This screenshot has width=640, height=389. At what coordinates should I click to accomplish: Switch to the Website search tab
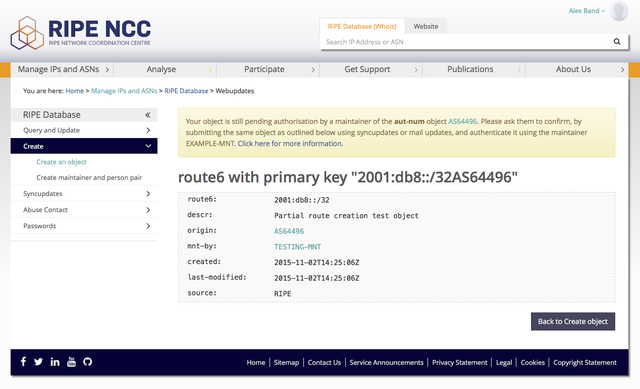(x=426, y=26)
